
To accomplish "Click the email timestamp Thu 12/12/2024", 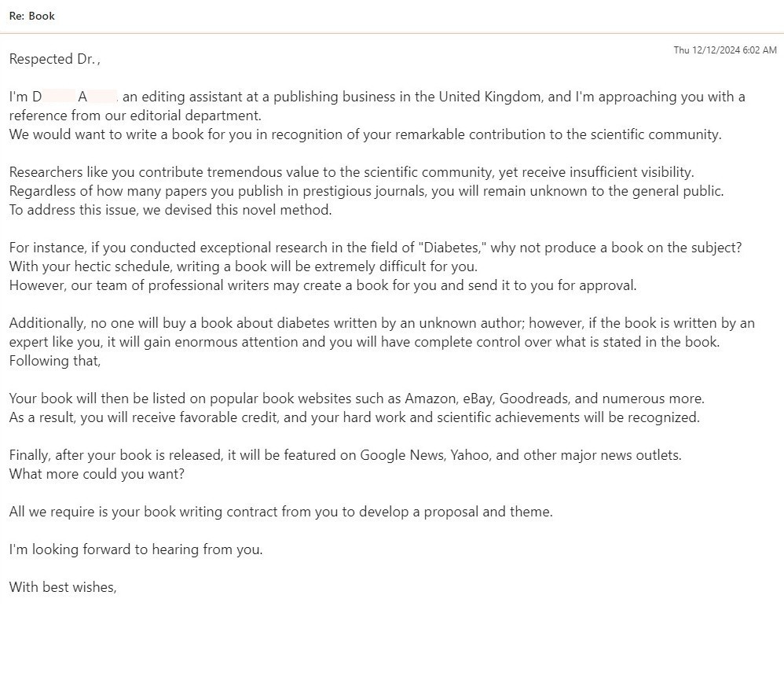I will (x=724, y=50).
